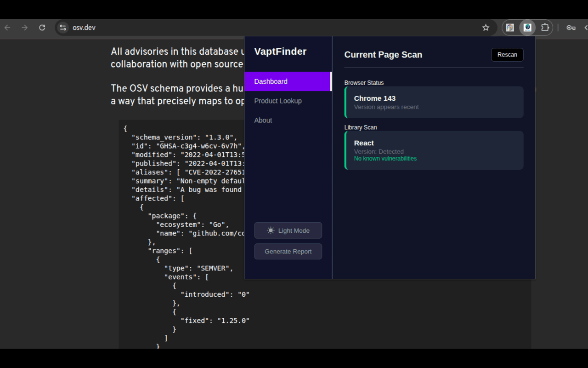The width and height of the screenshot is (588, 368).
Task: Click the "ecosystem": "Go" line
Action: (192, 224)
